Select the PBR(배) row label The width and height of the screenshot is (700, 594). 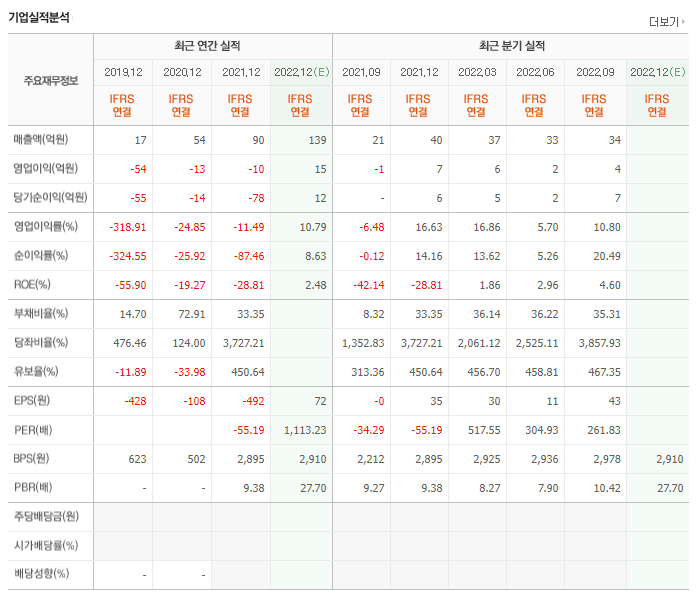(33, 487)
